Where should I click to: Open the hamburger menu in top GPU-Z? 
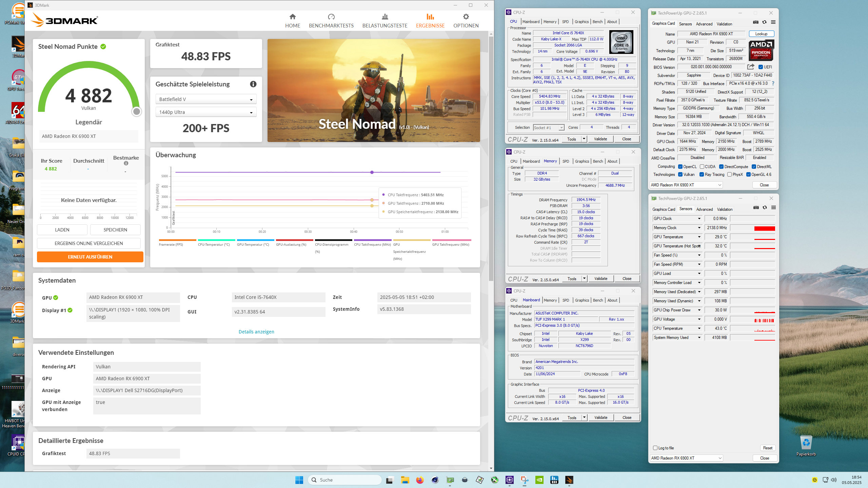773,22
